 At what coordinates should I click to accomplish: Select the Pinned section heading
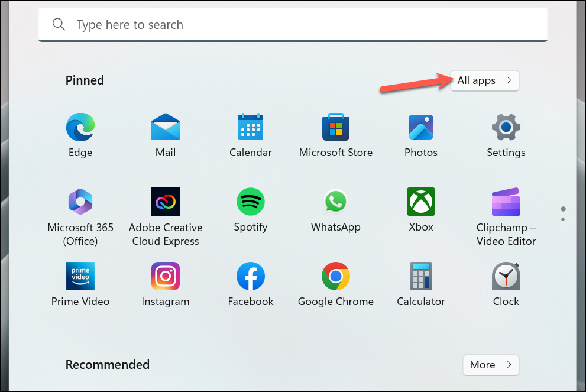click(85, 80)
